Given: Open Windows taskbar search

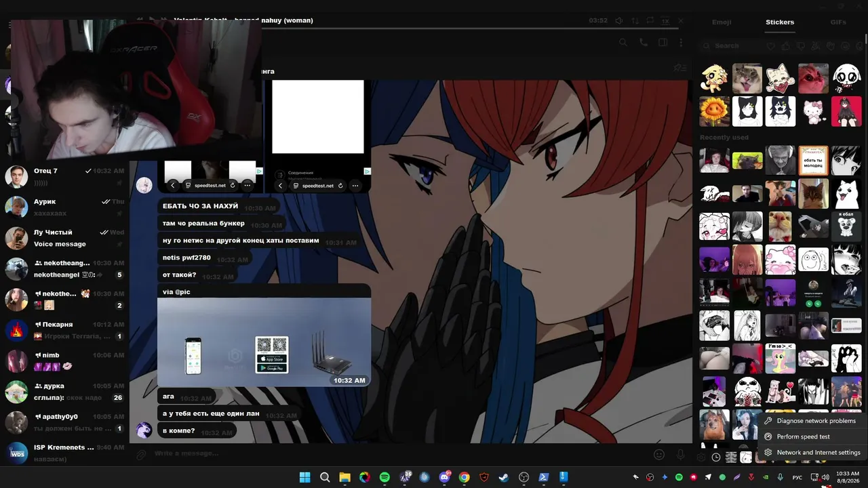Looking at the screenshot, I should (325, 477).
